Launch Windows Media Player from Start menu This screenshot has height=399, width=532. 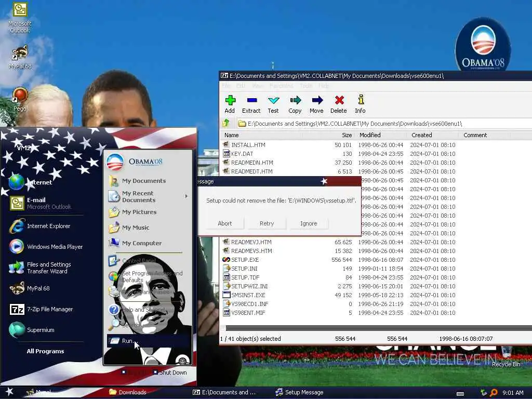click(46, 247)
